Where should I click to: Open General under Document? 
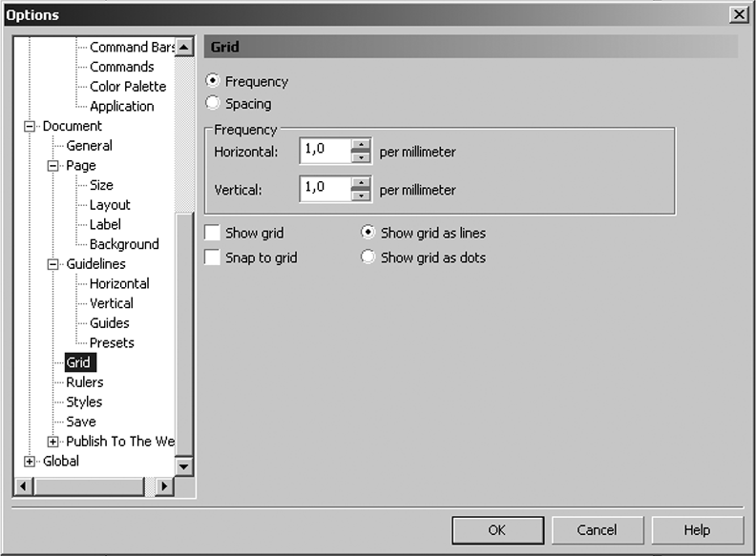point(89,146)
